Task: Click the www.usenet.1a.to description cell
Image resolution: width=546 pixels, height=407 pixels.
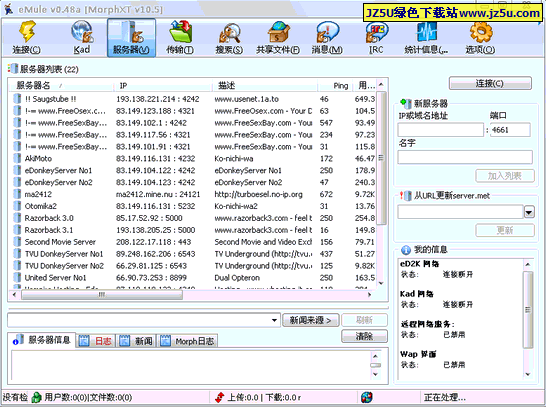Action: point(247,99)
